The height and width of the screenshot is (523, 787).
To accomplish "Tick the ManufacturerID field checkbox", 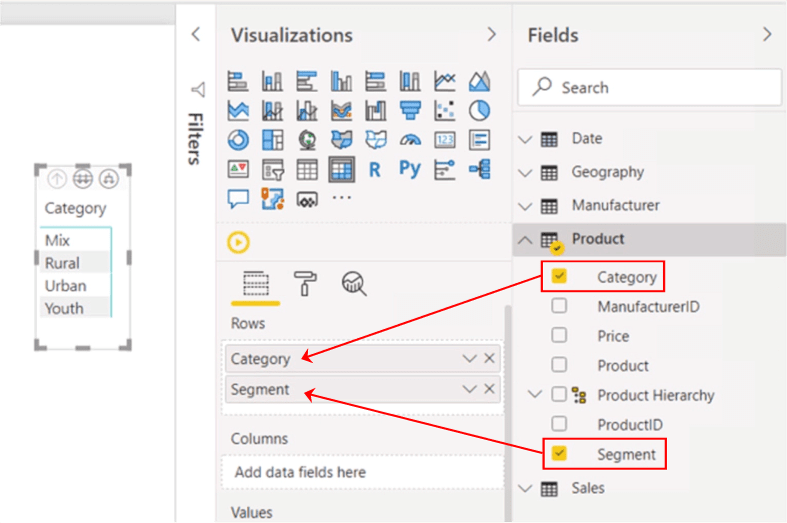I will pos(559,306).
